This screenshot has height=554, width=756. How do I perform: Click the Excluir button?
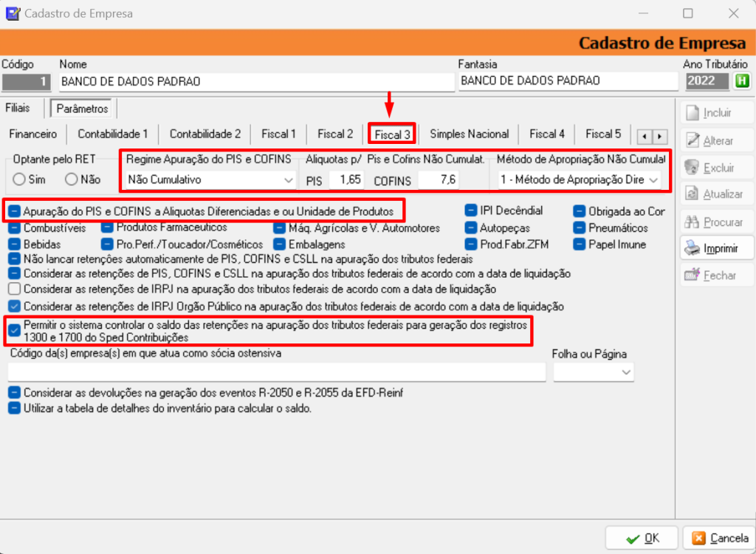coord(717,168)
